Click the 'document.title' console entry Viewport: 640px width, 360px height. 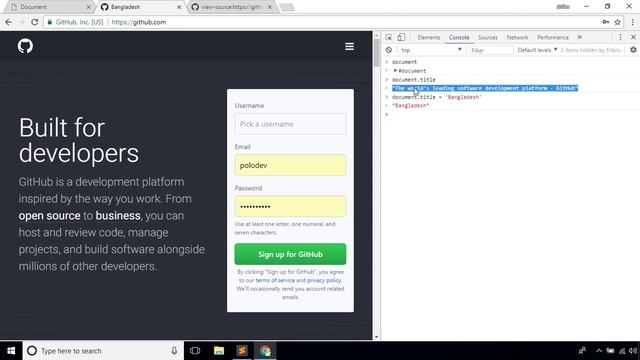(x=413, y=80)
